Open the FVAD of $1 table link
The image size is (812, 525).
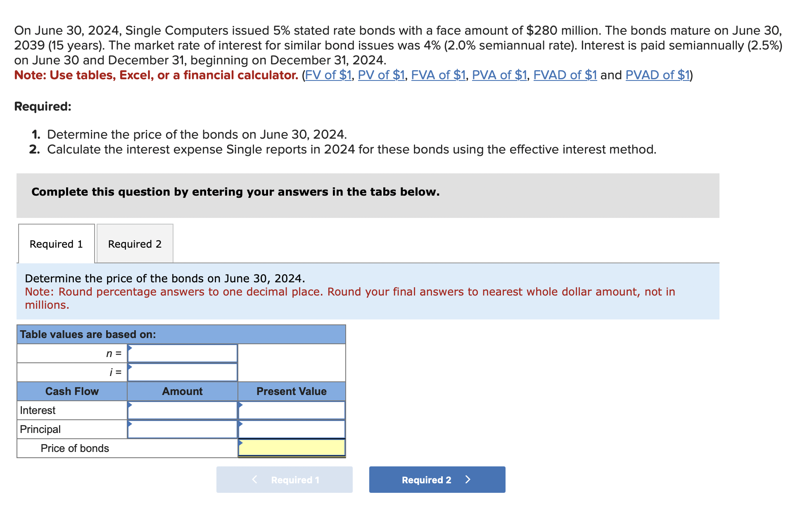(565, 75)
